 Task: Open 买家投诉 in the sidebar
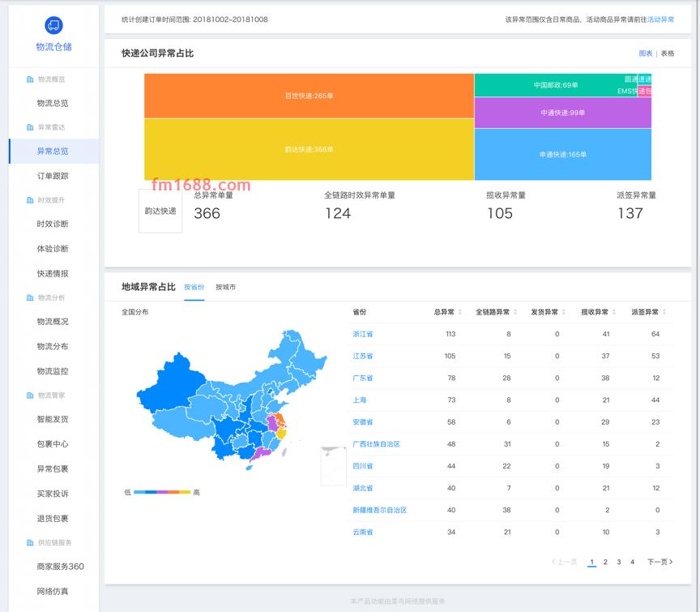point(53,494)
